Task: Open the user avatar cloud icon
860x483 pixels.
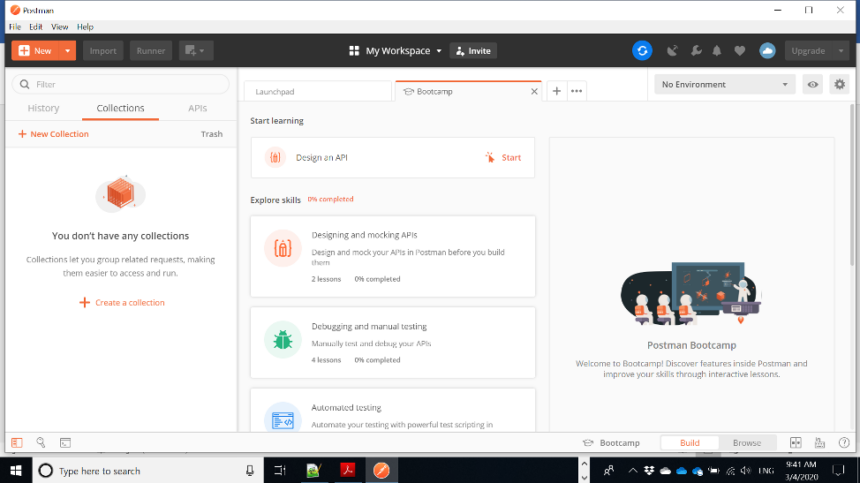Action: point(767,50)
